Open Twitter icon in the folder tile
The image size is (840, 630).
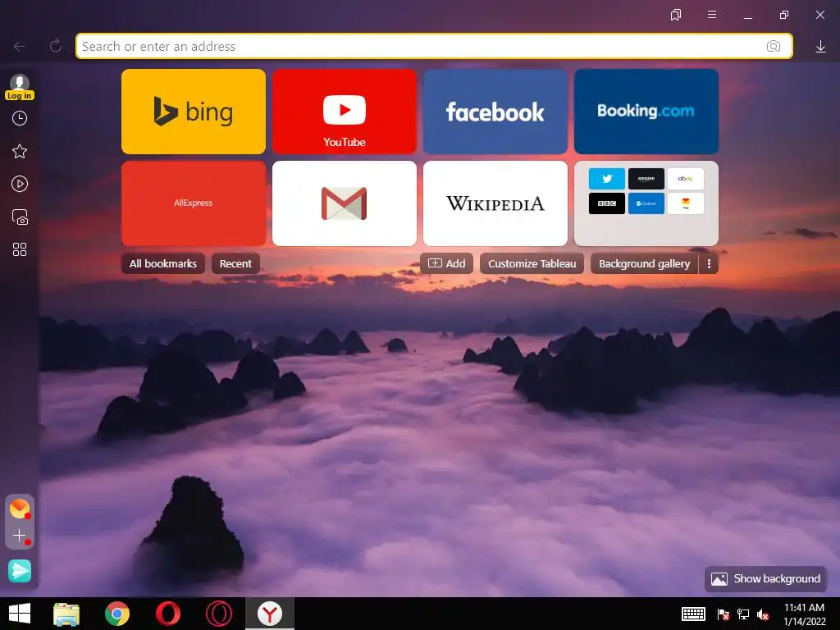click(x=606, y=179)
